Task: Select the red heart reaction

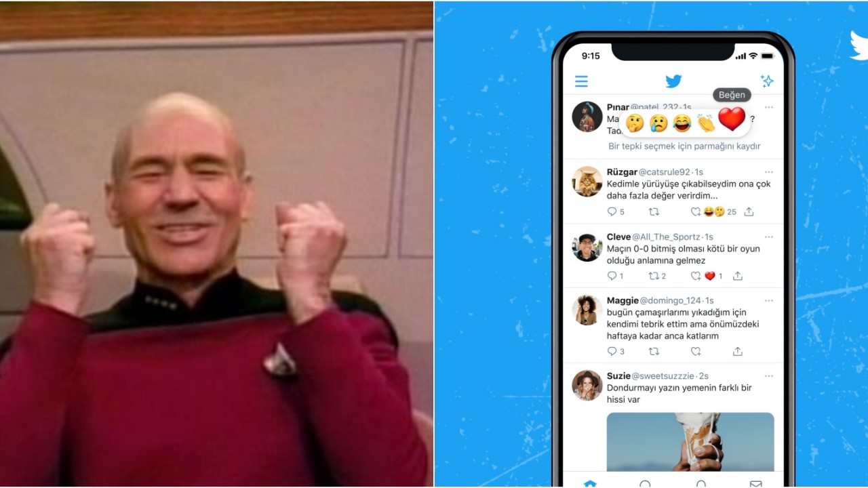Action: pos(732,119)
